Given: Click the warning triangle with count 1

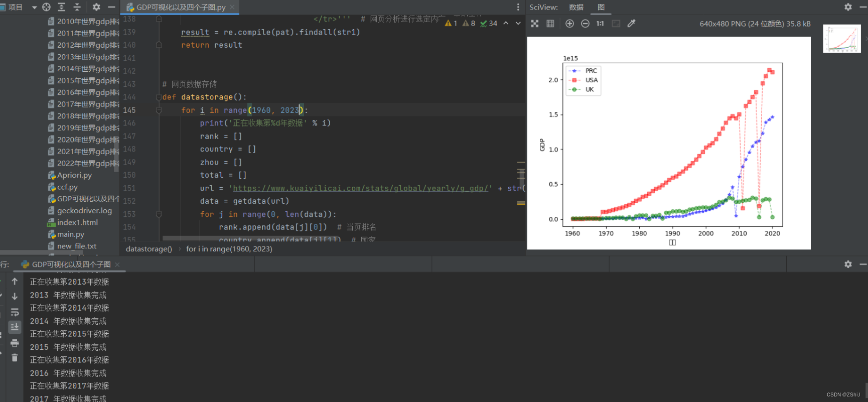Looking at the screenshot, I should 451,23.
